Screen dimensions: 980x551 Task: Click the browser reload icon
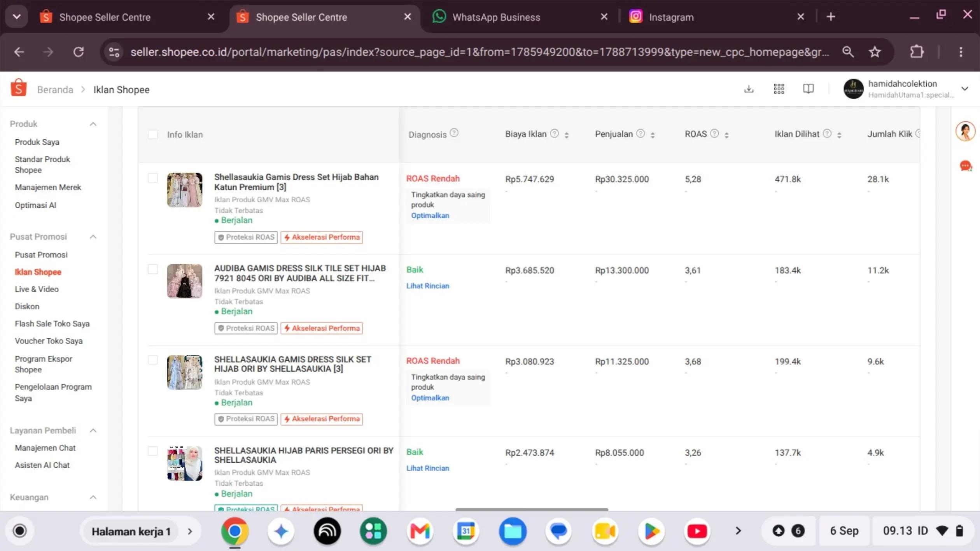tap(79, 52)
